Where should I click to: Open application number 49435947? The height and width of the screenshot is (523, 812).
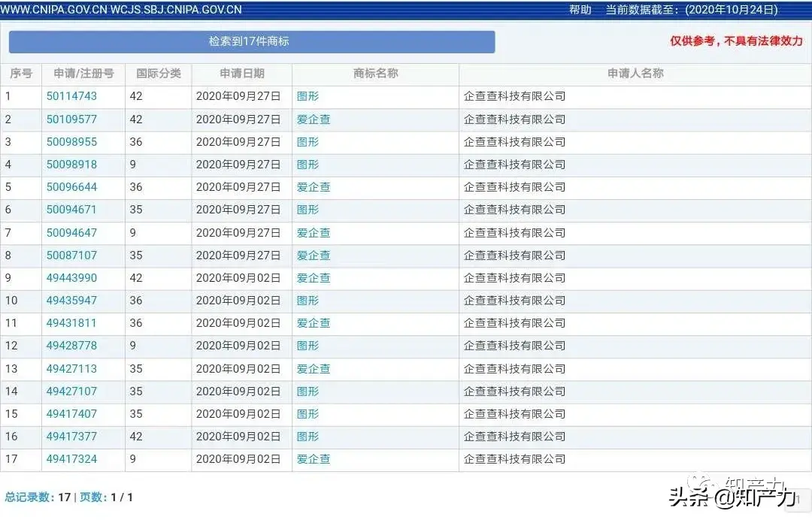(x=71, y=301)
